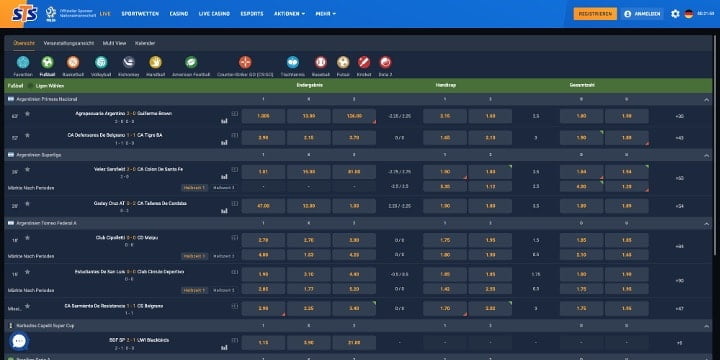Switch to the Multi View tab
720x360 pixels.
(x=114, y=43)
